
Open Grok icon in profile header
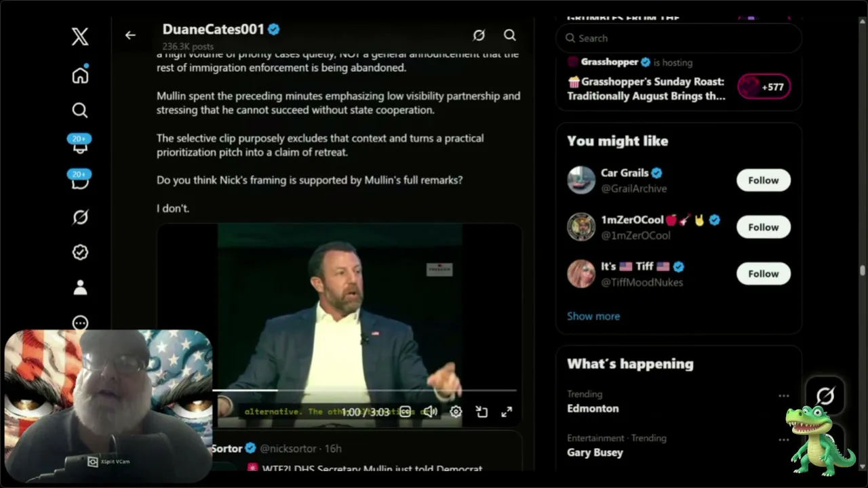(479, 35)
